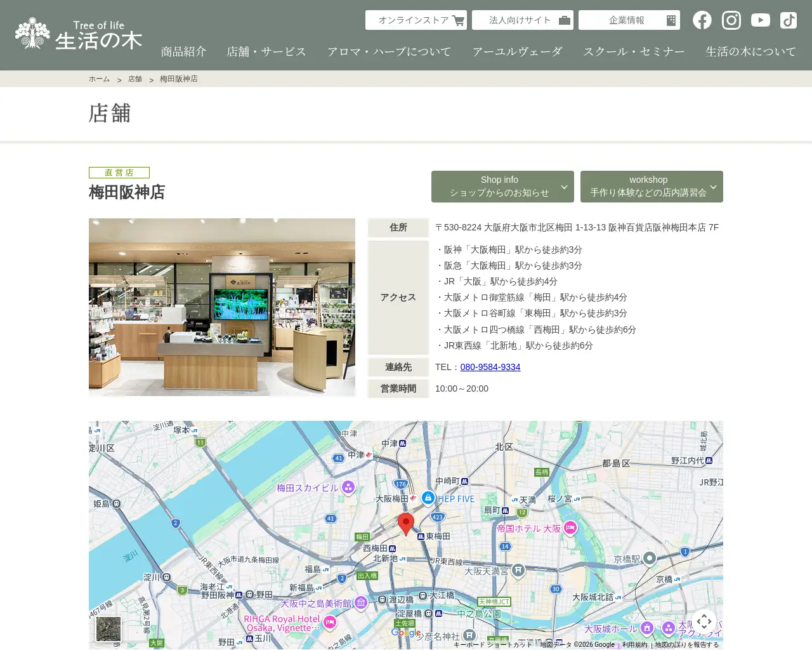Click the briefcase icon on 法人向けサイト
The height and width of the screenshot is (650, 812).
coord(564,20)
